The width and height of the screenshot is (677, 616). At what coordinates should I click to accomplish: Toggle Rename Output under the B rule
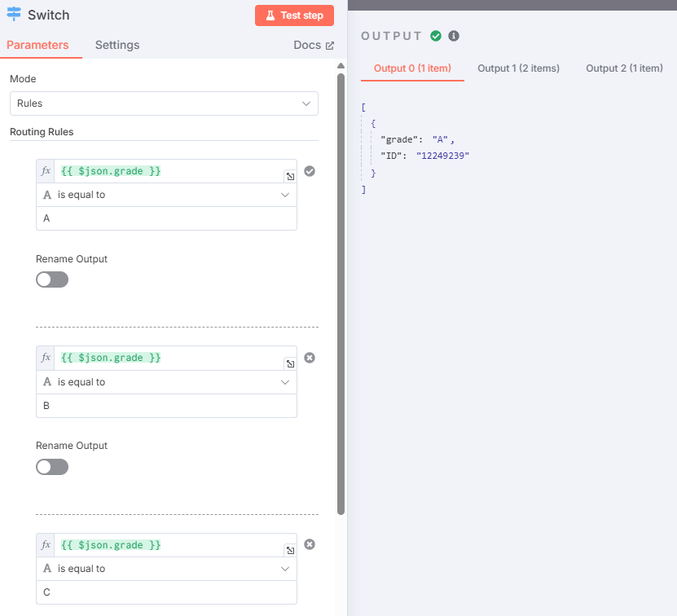click(52, 467)
